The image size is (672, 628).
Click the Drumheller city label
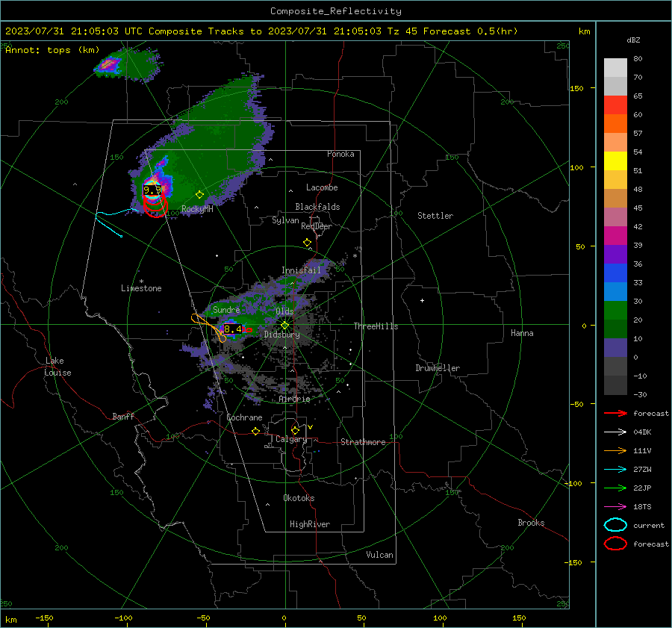[438, 368]
